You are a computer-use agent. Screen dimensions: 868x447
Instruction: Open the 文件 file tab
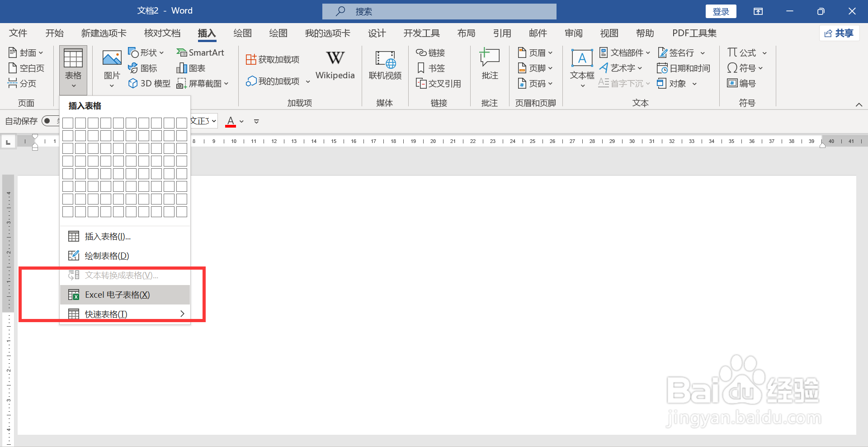18,33
